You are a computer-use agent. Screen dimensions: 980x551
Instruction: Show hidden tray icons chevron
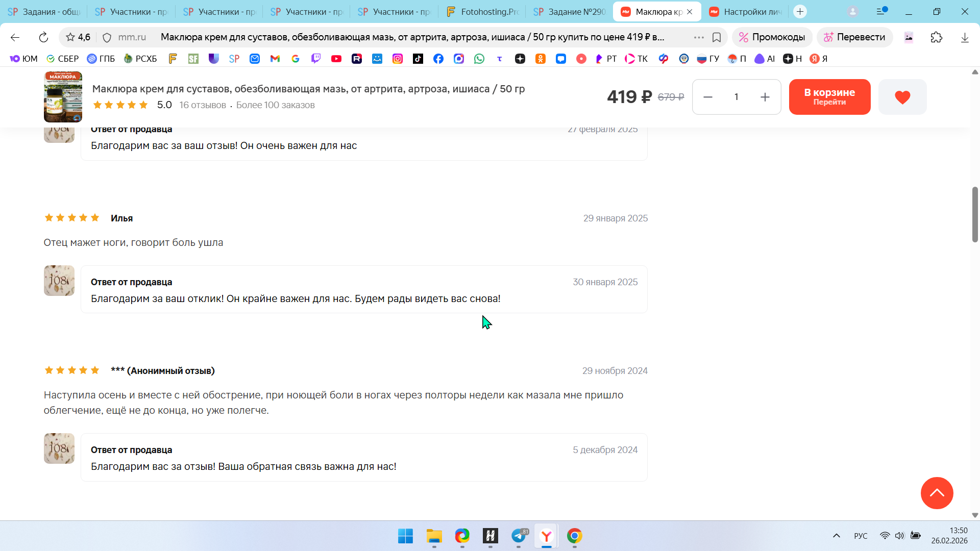[837, 536]
